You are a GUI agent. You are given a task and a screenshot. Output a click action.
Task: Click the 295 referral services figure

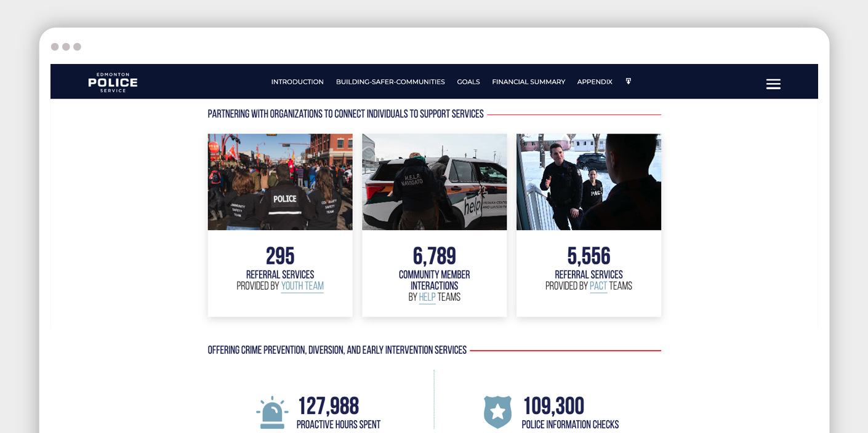(280, 256)
